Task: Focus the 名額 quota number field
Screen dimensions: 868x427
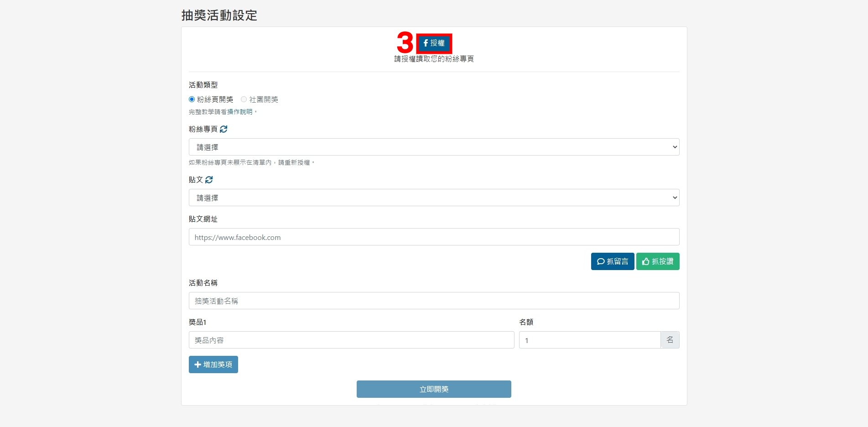Action: pos(590,340)
